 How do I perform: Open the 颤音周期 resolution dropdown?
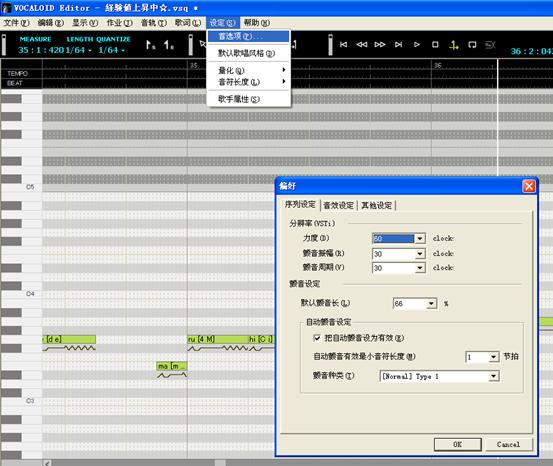pyautogui.click(x=420, y=268)
